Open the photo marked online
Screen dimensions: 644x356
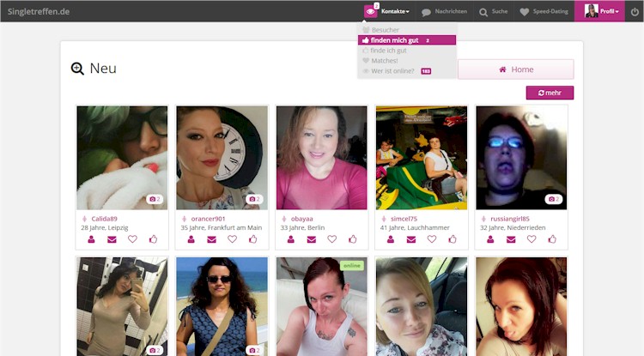[322, 306]
